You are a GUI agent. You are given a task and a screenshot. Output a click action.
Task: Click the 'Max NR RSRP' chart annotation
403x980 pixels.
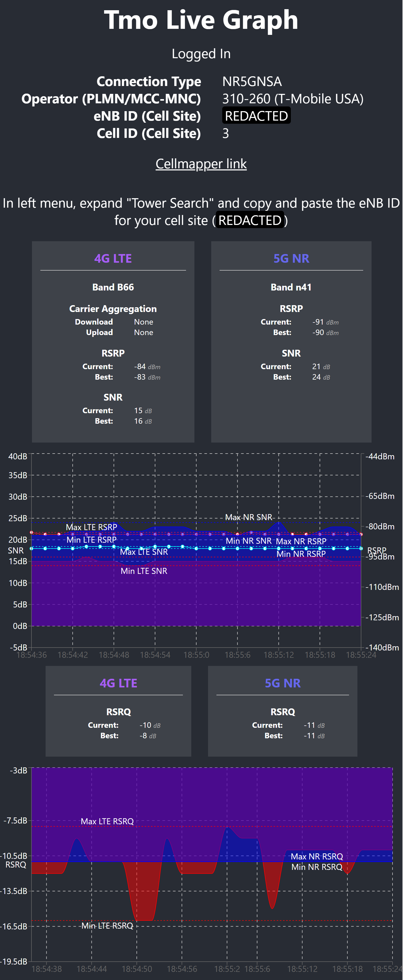pyautogui.click(x=301, y=541)
